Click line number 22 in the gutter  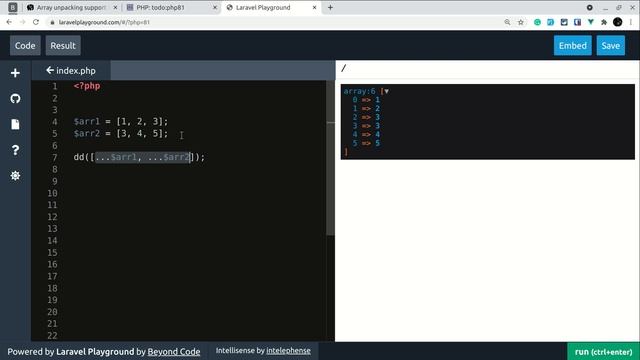pyautogui.click(x=53, y=335)
